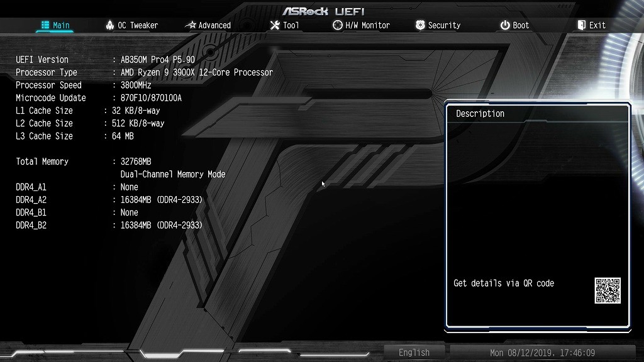644x362 pixels.
Task: Select the 'DDR4_A1' label
Action: click(x=31, y=187)
